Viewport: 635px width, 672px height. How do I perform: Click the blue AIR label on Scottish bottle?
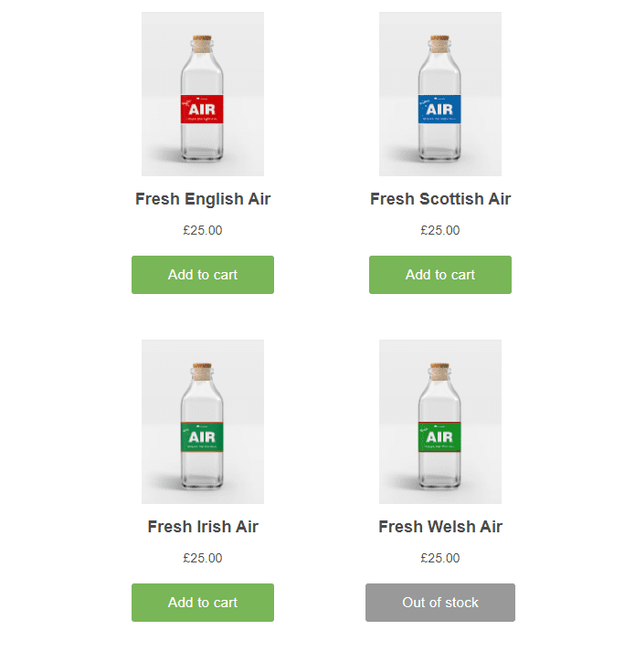(x=439, y=109)
